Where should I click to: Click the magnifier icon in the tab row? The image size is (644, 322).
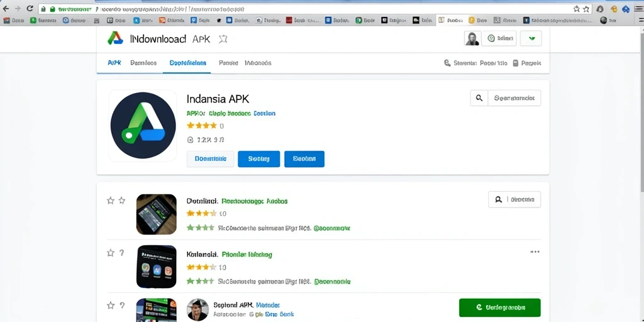[447, 64]
